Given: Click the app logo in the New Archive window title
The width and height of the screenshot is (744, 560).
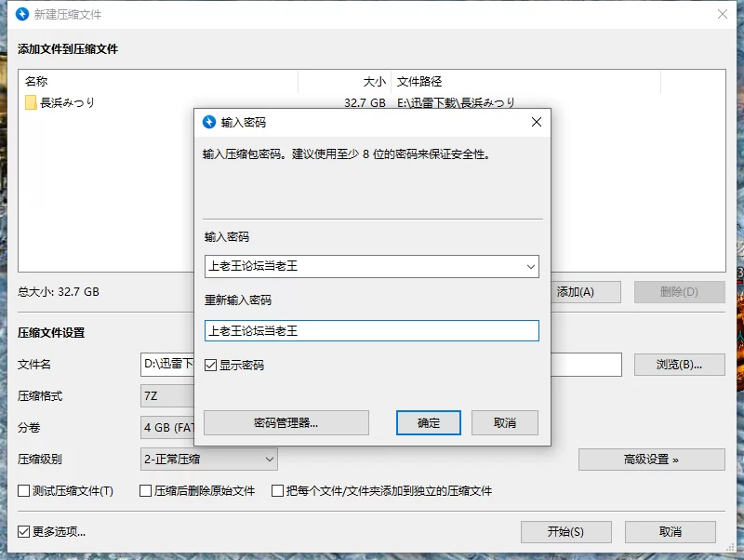Looking at the screenshot, I should pos(21,14).
